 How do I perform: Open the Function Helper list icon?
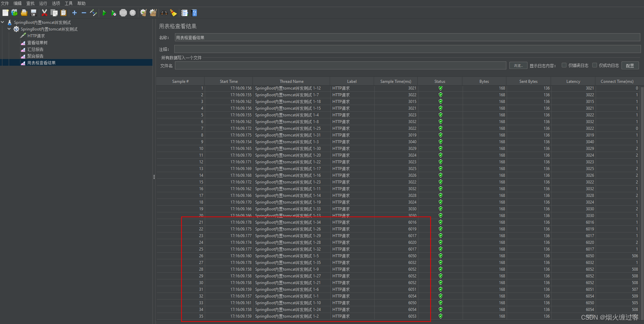pos(184,13)
